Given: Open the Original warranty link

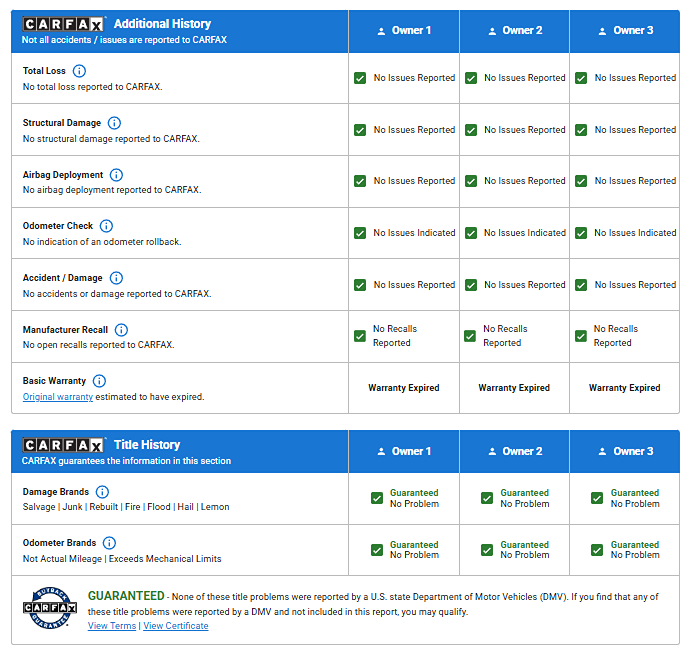Looking at the screenshot, I should click(x=58, y=397).
